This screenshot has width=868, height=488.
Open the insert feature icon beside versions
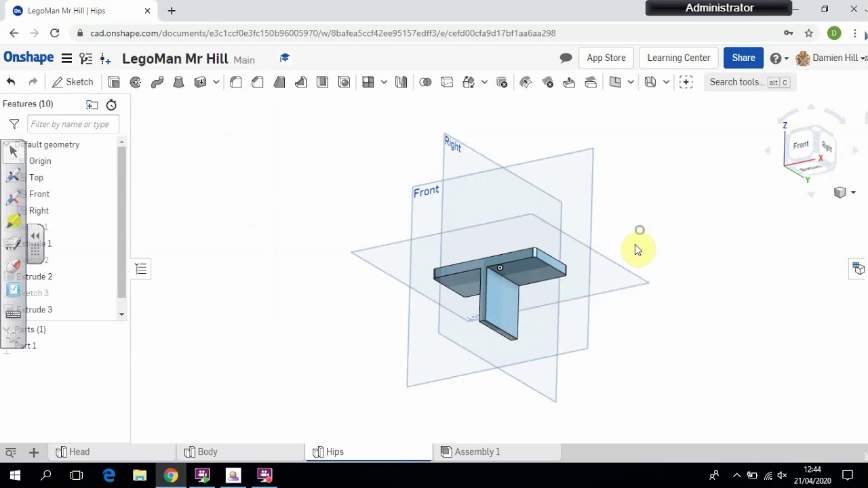(x=105, y=58)
